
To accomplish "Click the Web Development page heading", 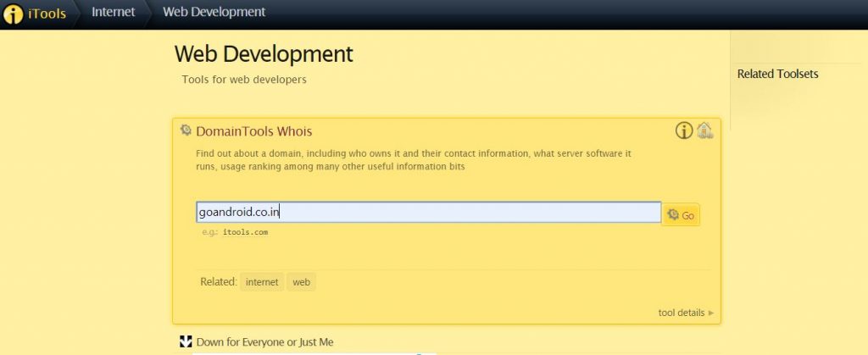I will point(264,54).
